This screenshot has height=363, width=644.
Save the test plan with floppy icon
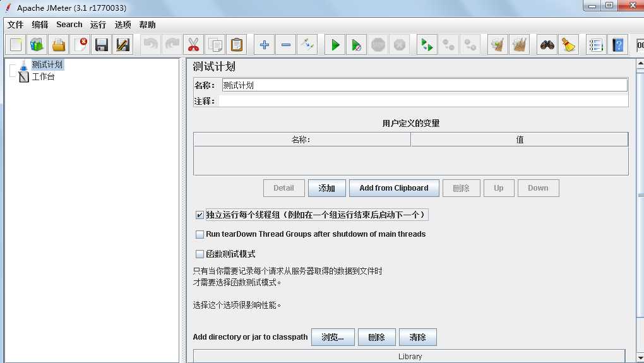102,44
